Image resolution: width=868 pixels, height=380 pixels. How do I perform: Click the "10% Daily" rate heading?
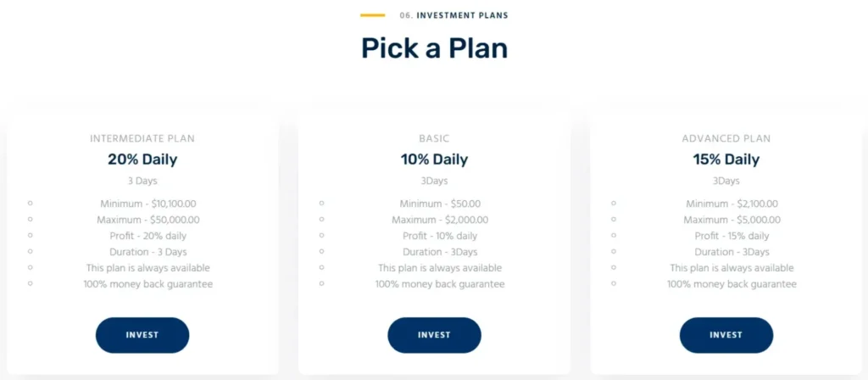(x=434, y=159)
